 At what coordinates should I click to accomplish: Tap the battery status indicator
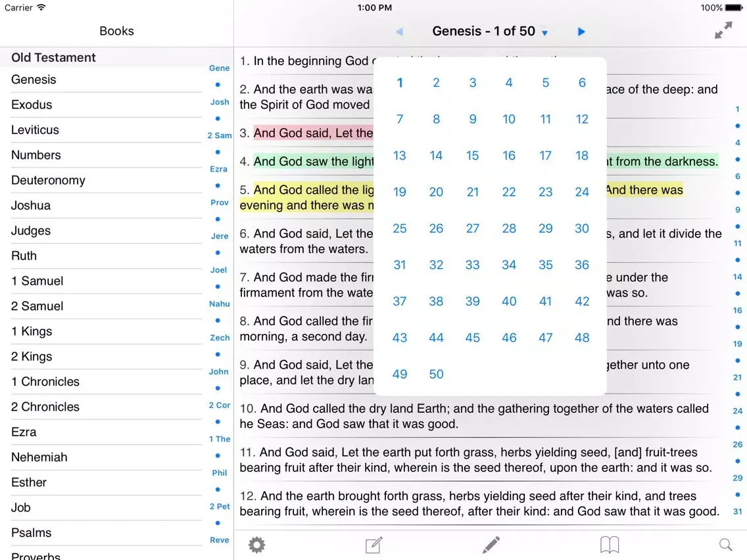tap(734, 8)
